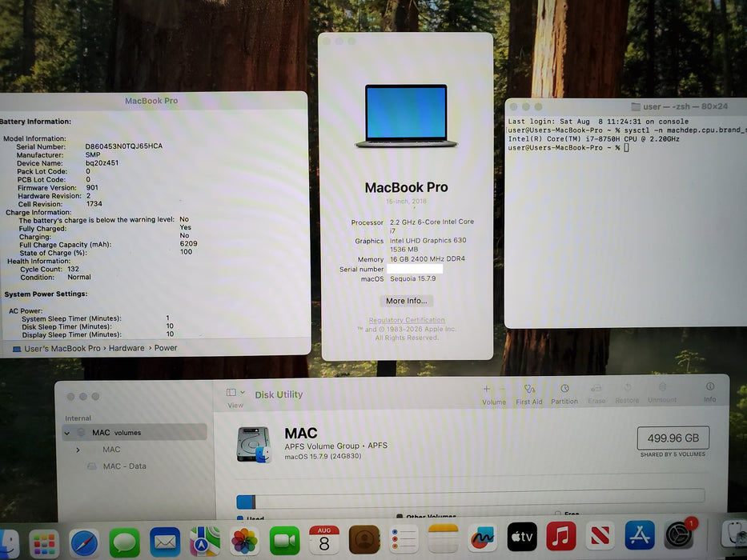This screenshot has height=560, width=747.
Task: Open Maps app in the Dock
Action: click(x=205, y=542)
